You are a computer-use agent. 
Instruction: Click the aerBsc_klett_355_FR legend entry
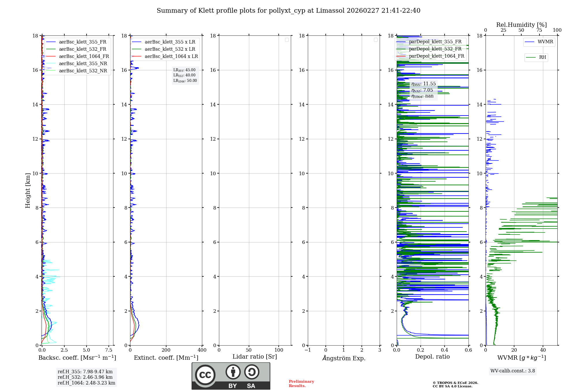83,42
